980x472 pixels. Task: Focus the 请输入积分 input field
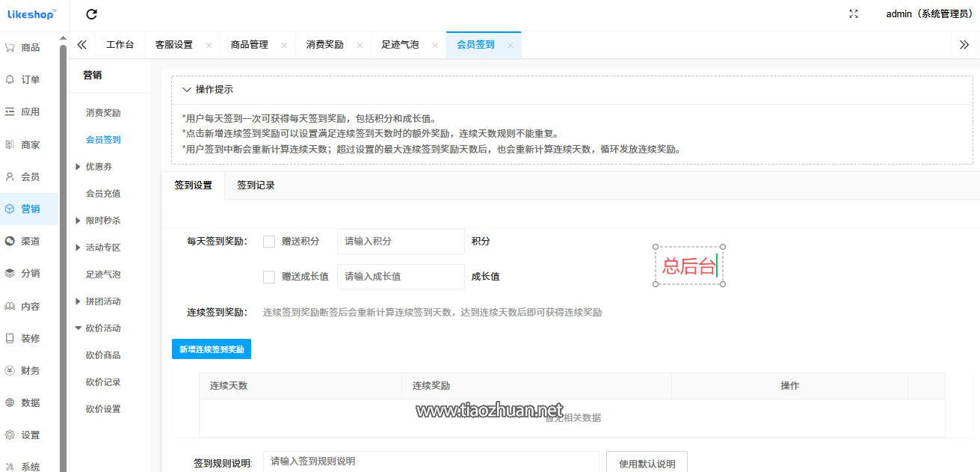[401, 242]
